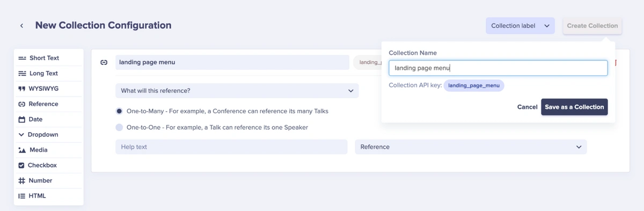Add a Dropdown field from sidebar
The width and height of the screenshot is (644, 211).
(49, 135)
